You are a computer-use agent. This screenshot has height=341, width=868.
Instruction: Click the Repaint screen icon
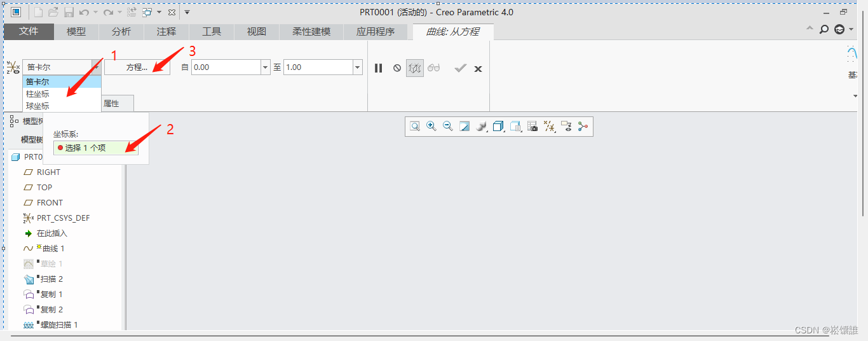point(465,127)
